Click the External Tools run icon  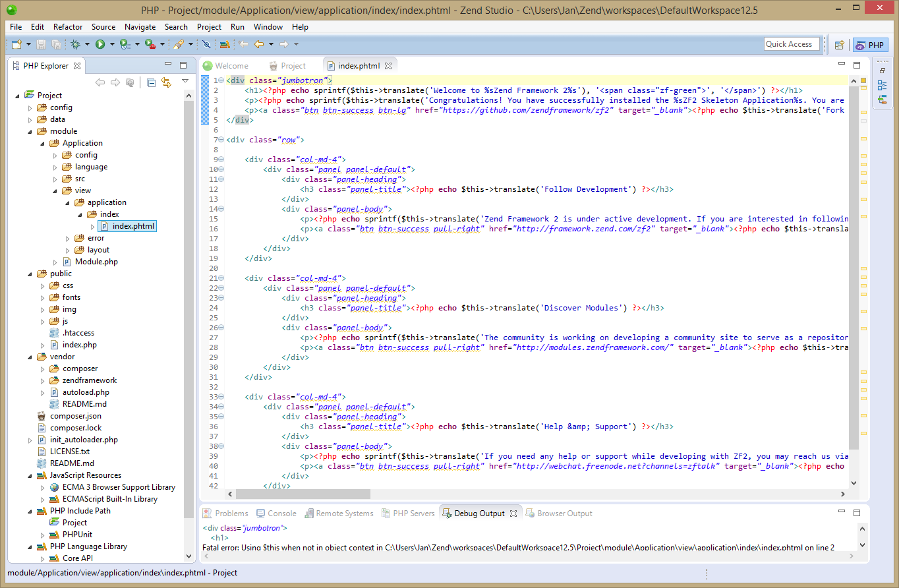pos(150,44)
